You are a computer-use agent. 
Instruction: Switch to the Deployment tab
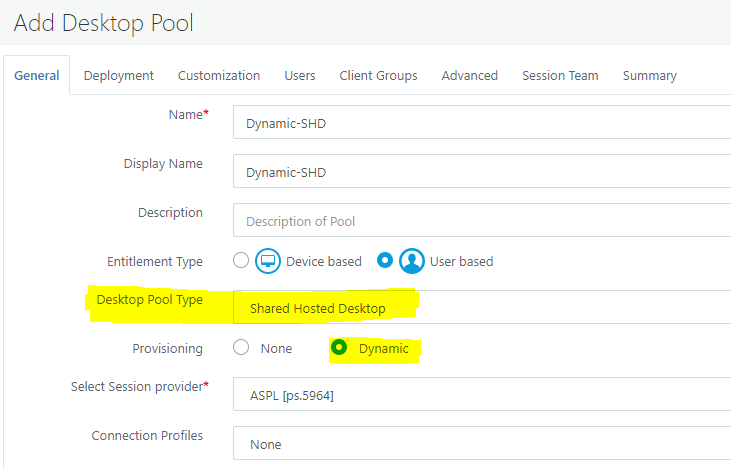(118, 76)
